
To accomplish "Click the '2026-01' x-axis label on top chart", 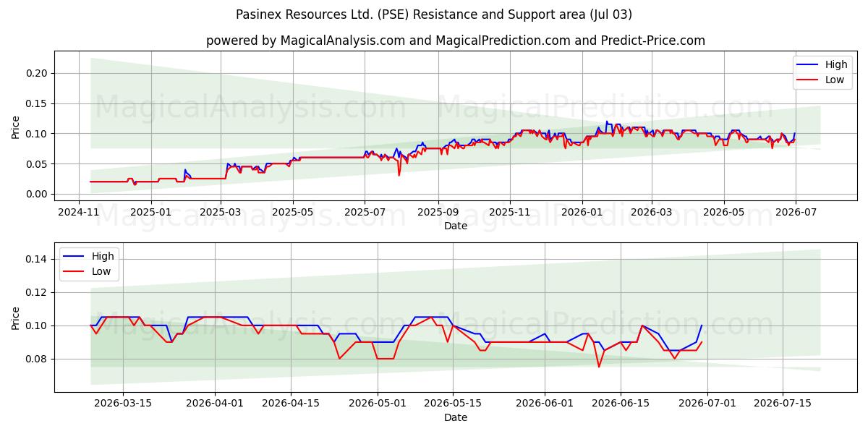I will click(x=582, y=212).
